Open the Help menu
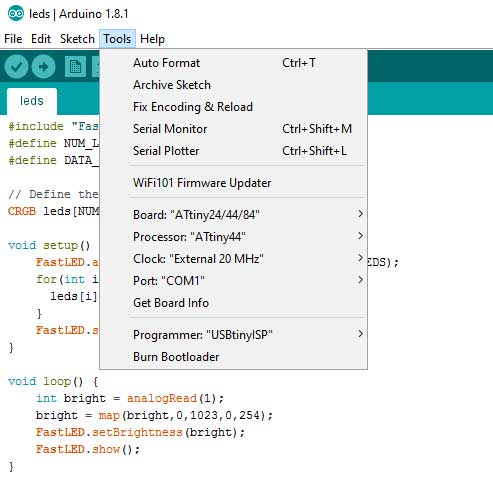 [152, 39]
